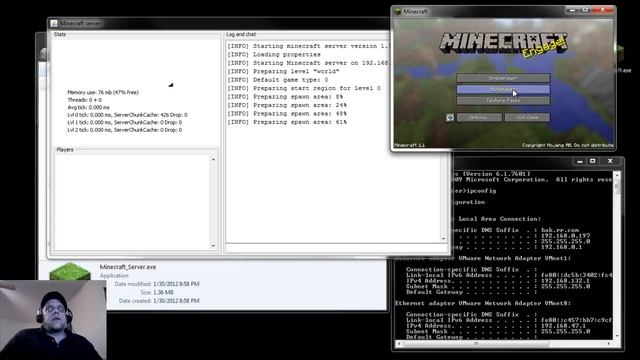The image size is (640, 360).
Task: Click the 'Preparing start region for level 0' line
Action: (x=304, y=88)
